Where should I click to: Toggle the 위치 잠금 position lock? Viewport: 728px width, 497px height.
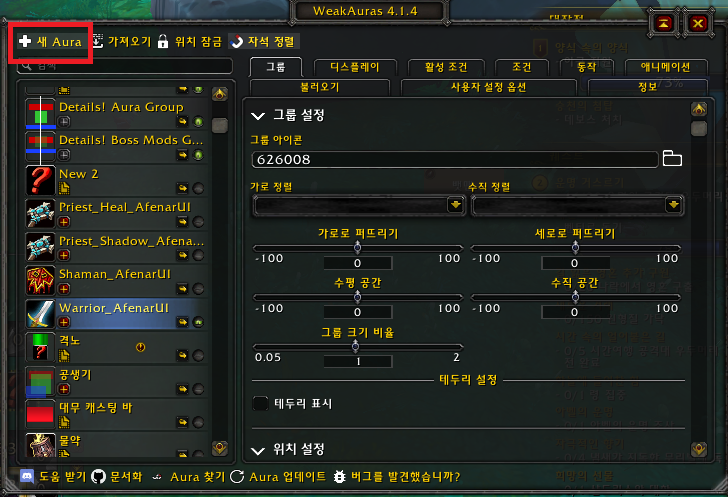coord(190,42)
